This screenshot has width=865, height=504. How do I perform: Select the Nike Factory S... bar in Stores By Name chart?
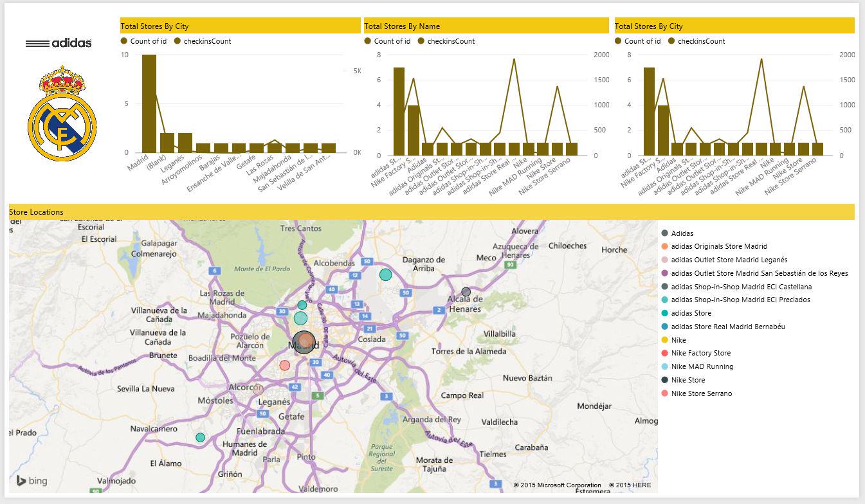click(414, 130)
